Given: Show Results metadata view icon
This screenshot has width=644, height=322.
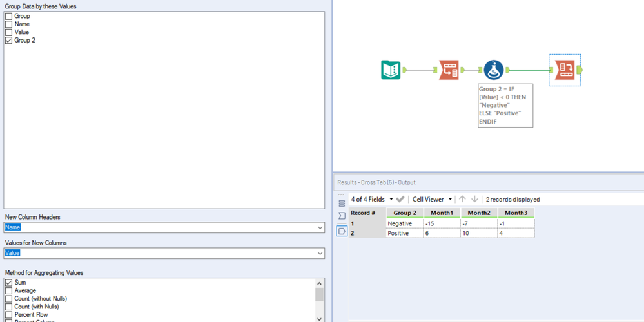Looking at the screenshot, I should click(x=342, y=203).
